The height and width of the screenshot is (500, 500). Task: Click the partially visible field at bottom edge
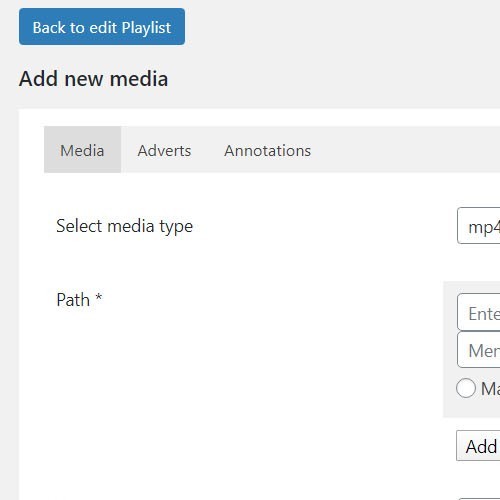(479, 499)
